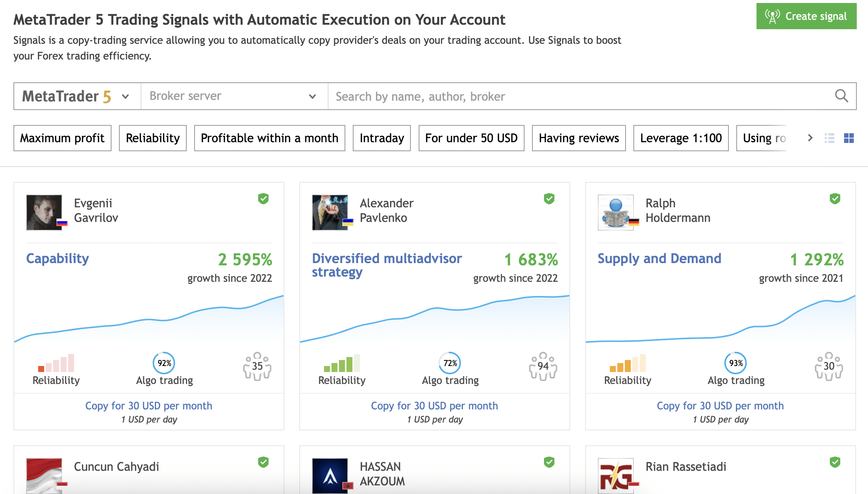Copy Supply and Demand for 30 USD per month
The image size is (868, 494).
720,406
